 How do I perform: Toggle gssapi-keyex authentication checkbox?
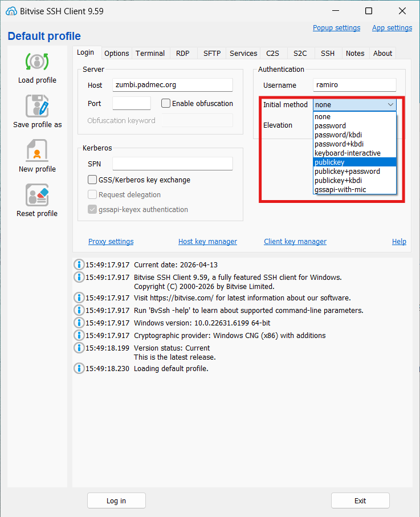92,209
